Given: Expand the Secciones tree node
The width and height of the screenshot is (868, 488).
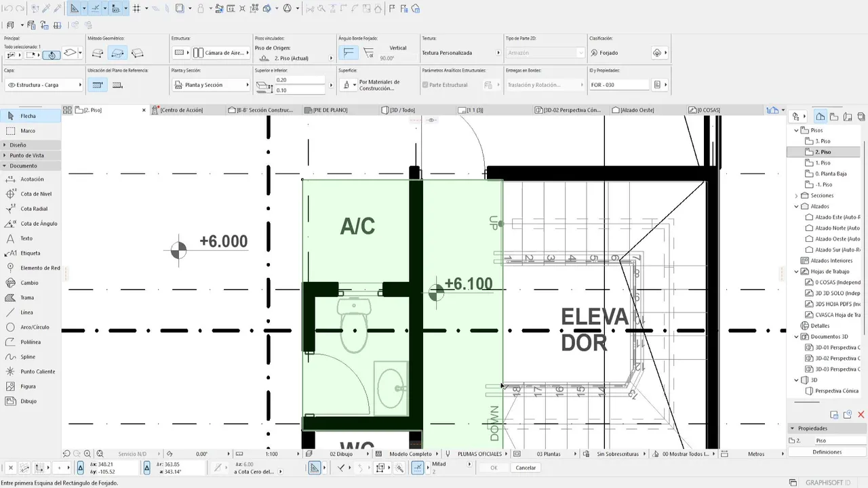Looking at the screenshot, I should pyautogui.click(x=797, y=195).
